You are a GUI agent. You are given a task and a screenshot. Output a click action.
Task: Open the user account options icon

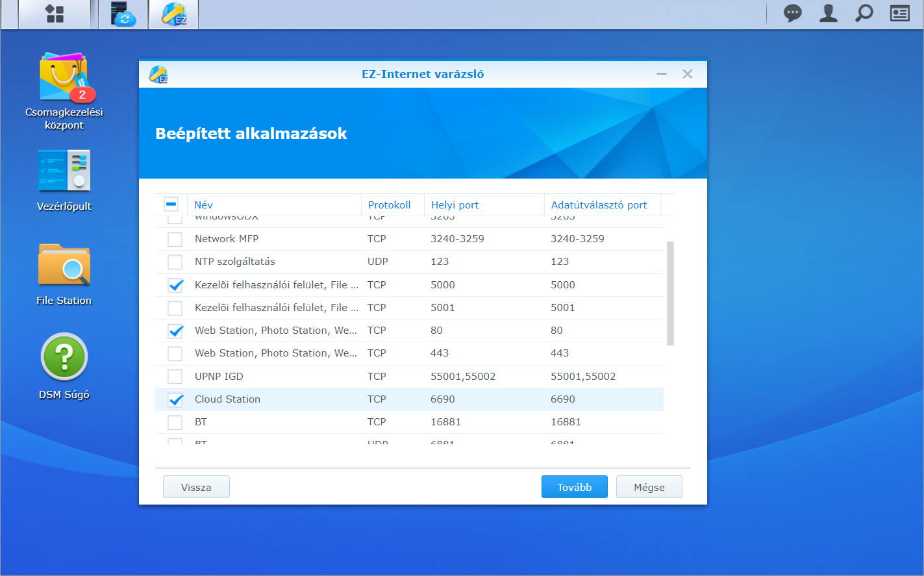click(x=828, y=14)
